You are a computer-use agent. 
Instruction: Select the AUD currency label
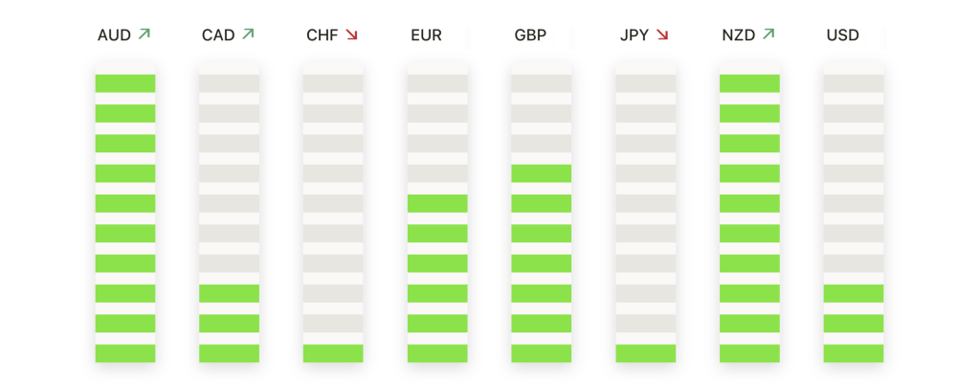click(114, 35)
